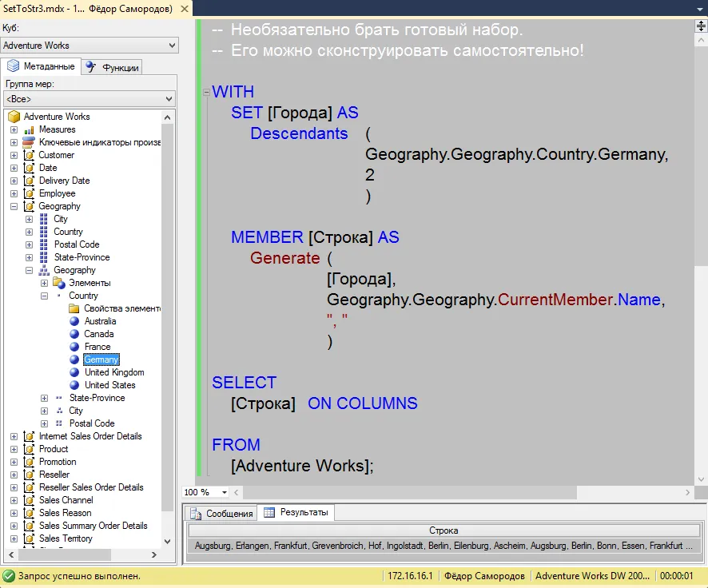Select Germany in the Country members

point(101,360)
